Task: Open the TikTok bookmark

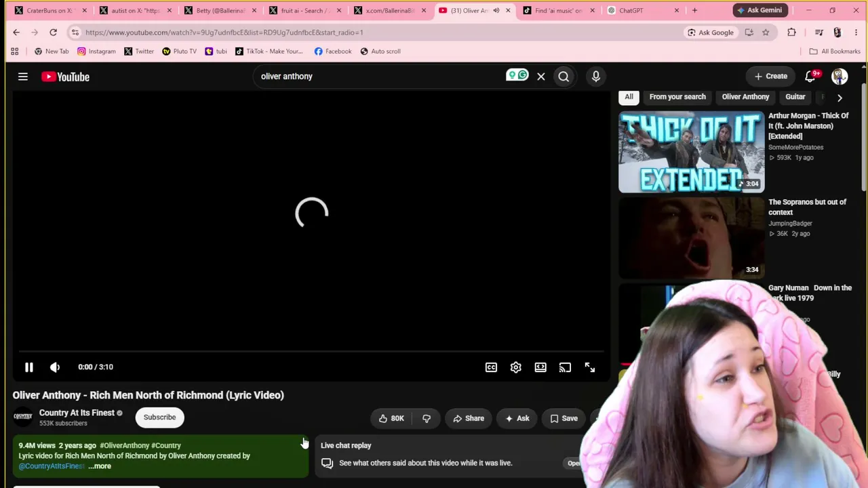Action: click(269, 52)
